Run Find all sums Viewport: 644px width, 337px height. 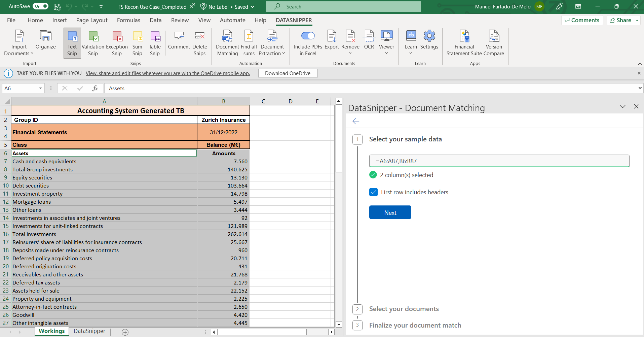tap(249, 43)
